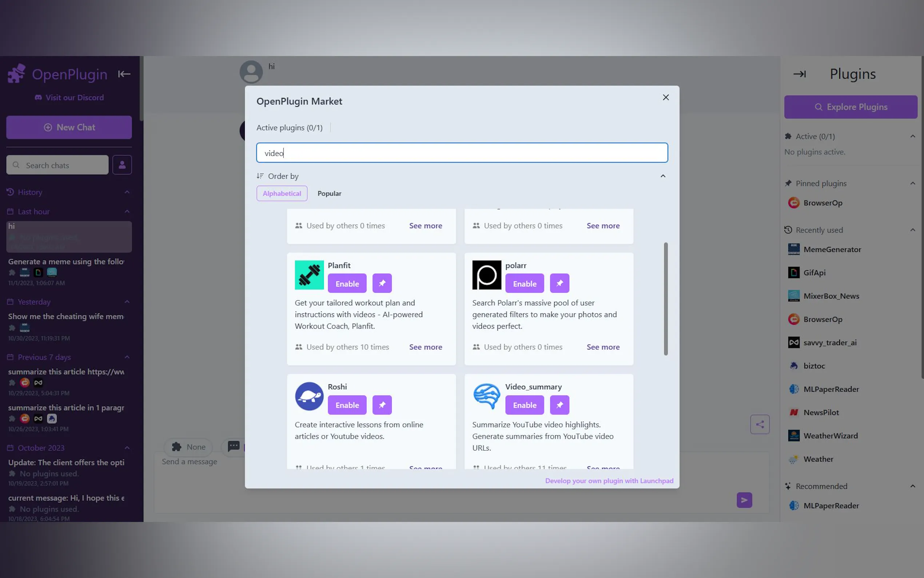This screenshot has height=578, width=924.
Task: Click the Explore Plugins button
Action: 851,107
